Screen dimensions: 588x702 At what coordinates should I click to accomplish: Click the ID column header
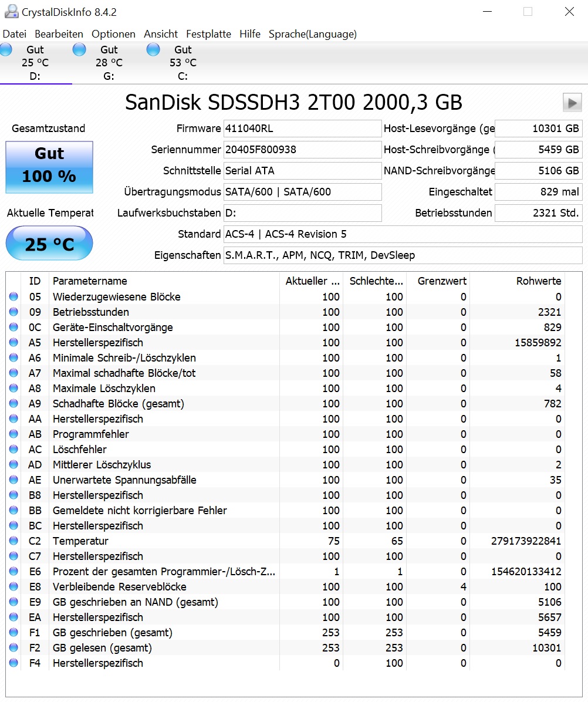(35, 281)
